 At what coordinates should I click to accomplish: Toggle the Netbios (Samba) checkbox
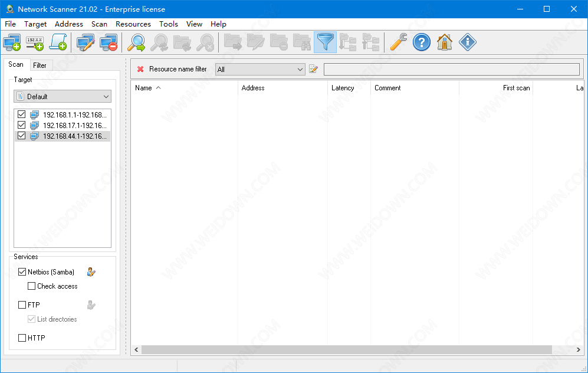22,271
